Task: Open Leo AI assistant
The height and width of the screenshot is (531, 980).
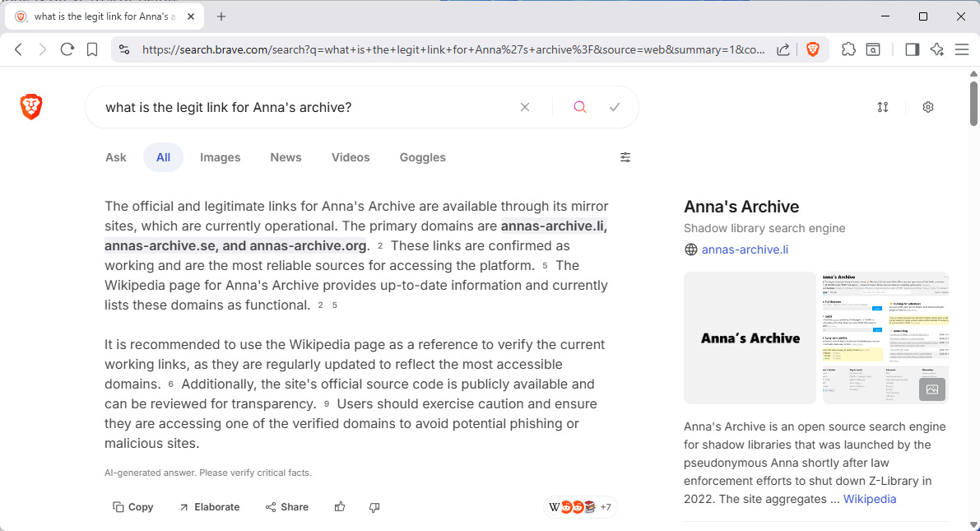Action: [x=937, y=49]
